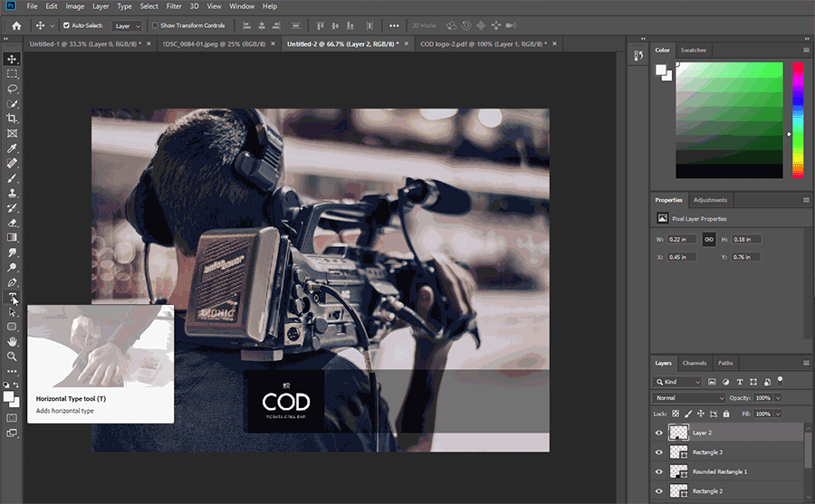Select the Spot Healing Brush tool
Viewport: 815px width, 504px height.
[x=12, y=163]
